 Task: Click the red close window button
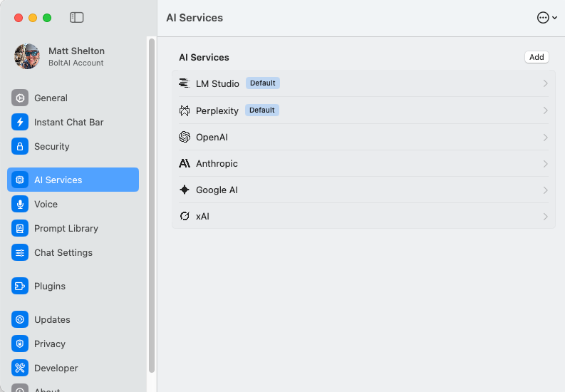point(19,18)
